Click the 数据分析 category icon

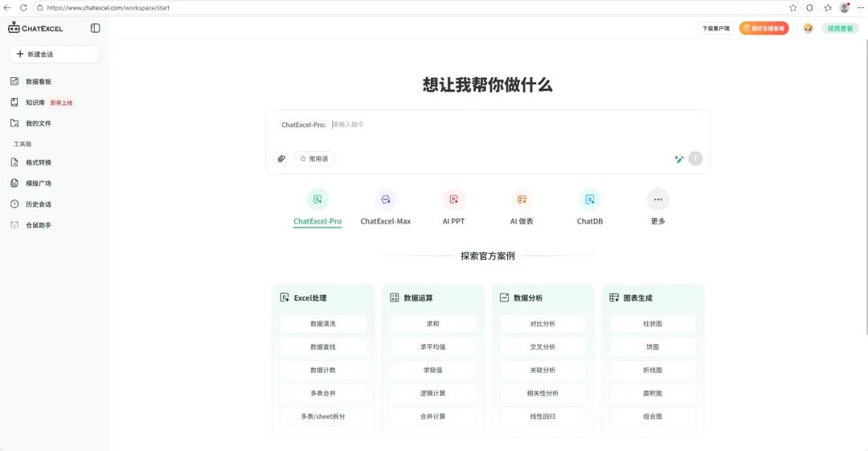click(x=504, y=297)
